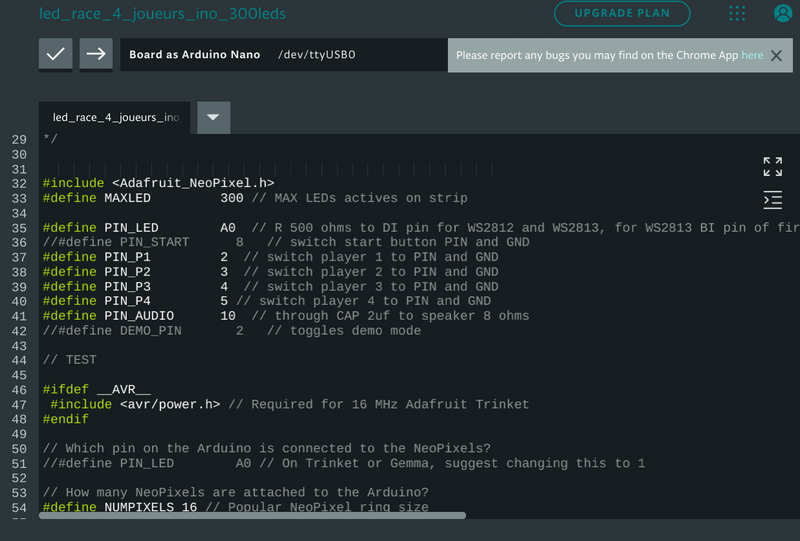The height and width of the screenshot is (541, 800).
Task: Click line number 33 in the gutter
Action: (x=19, y=198)
